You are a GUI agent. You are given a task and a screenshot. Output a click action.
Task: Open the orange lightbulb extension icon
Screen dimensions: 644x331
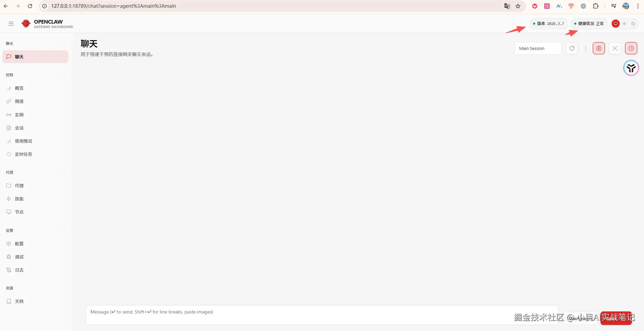pyautogui.click(x=571, y=6)
